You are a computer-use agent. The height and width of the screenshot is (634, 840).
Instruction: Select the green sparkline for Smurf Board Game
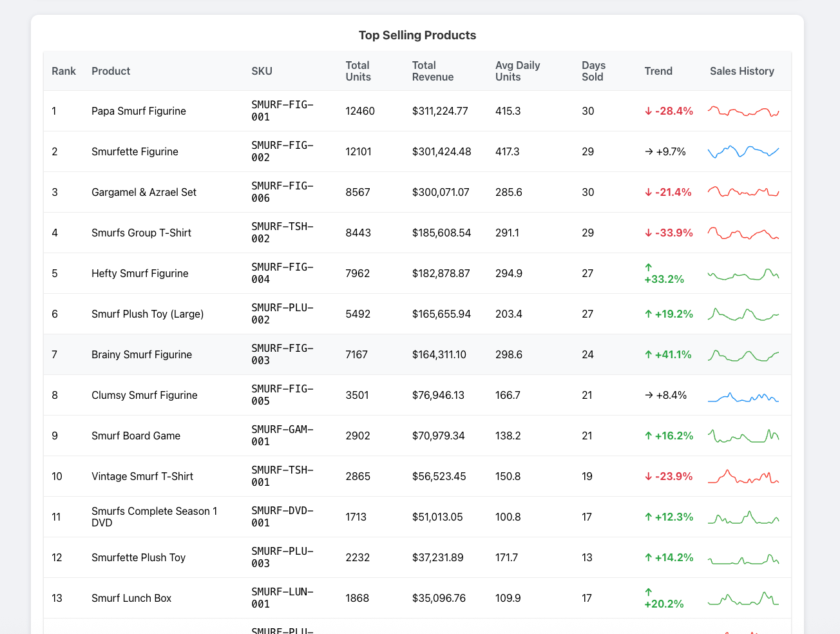743,435
